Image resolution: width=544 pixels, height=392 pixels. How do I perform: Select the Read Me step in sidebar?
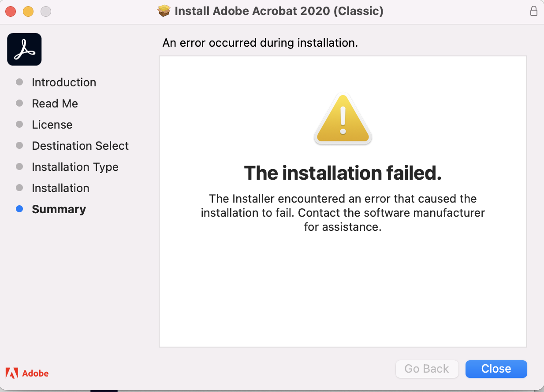[55, 103]
